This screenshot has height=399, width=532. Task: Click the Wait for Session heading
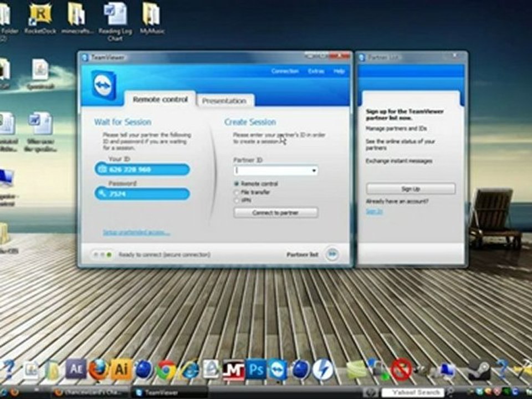coord(122,122)
